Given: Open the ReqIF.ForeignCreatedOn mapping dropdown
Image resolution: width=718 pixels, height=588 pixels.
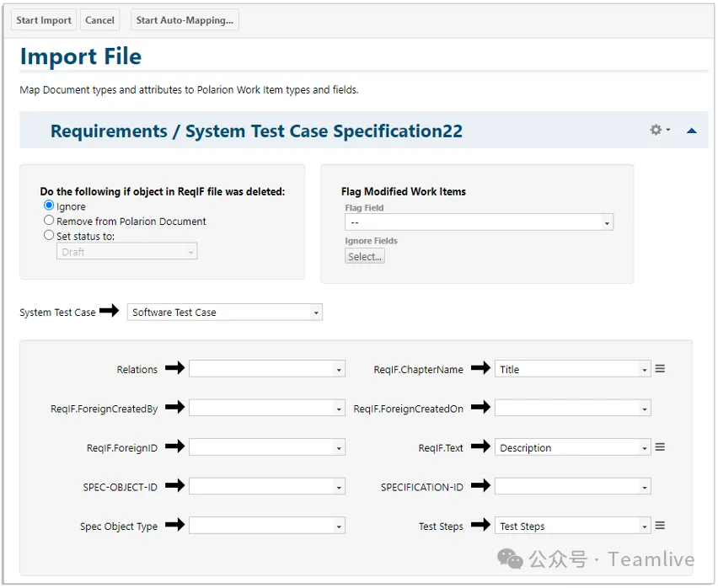Looking at the screenshot, I should pyautogui.click(x=572, y=409).
